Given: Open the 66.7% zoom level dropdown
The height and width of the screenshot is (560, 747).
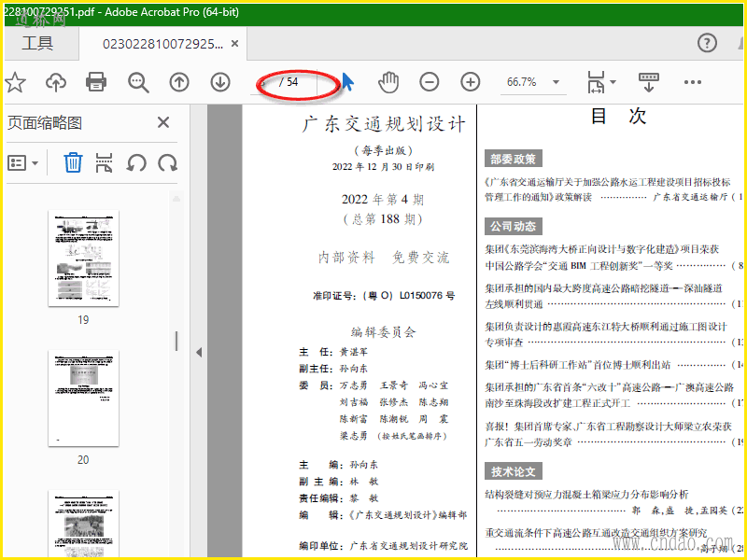Looking at the screenshot, I should 533,82.
